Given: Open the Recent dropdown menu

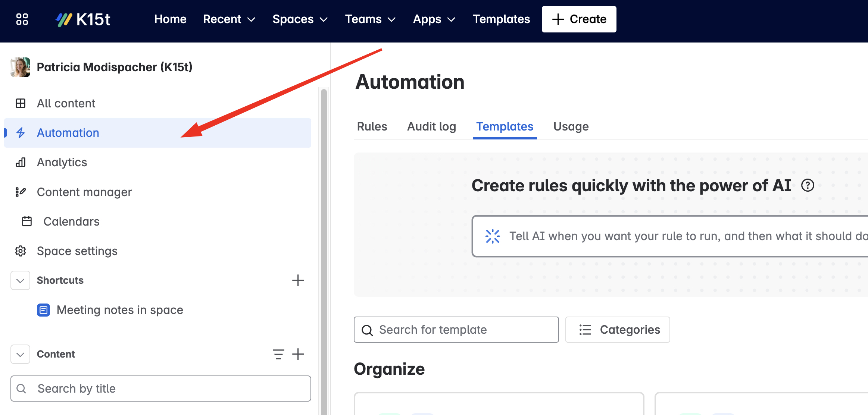Looking at the screenshot, I should point(229,19).
